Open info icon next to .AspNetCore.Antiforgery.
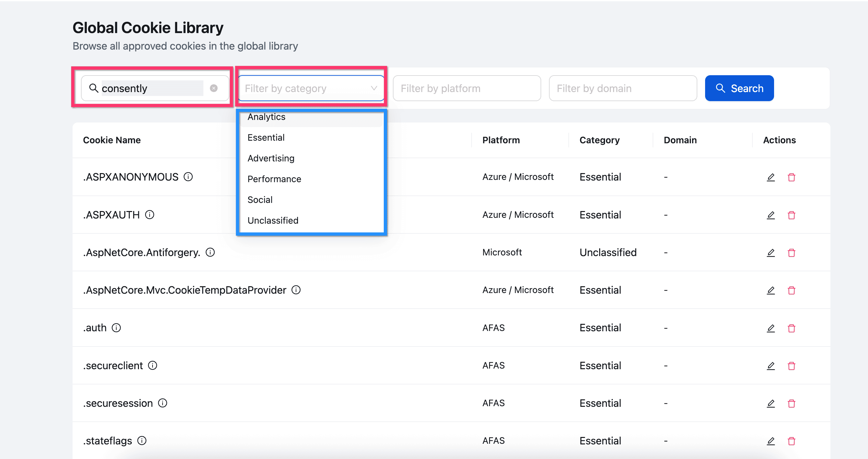 pyautogui.click(x=210, y=252)
